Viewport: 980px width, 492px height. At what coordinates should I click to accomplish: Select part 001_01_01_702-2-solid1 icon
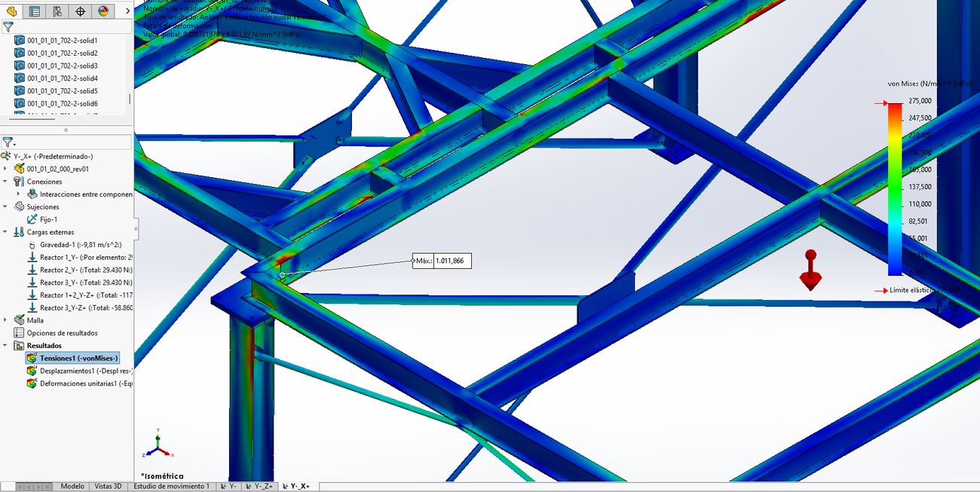coord(20,40)
